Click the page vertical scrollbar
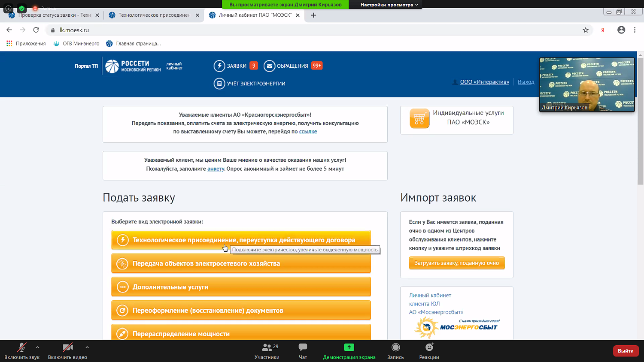The width and height of the screenshot is (644, 362). tap(641, 121)
